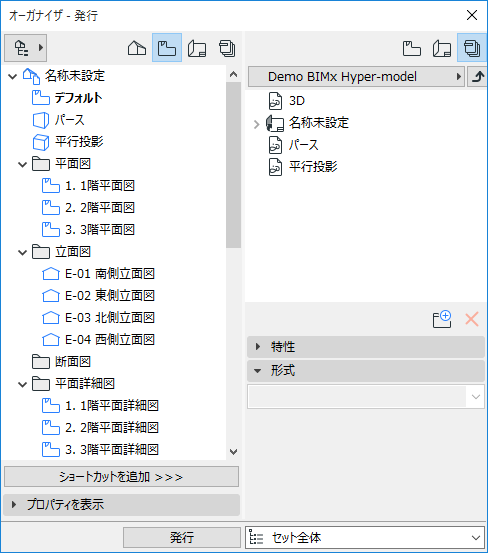Switch left pane to Layout Book icon
The height and width of the screenshot is (553, 488).
tap(197, 48)
